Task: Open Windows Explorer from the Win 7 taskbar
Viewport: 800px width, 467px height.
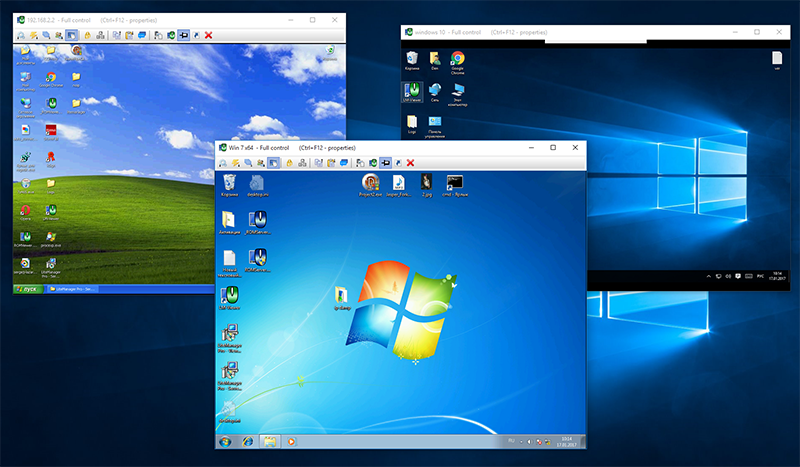Action: [x=269, y=440]
